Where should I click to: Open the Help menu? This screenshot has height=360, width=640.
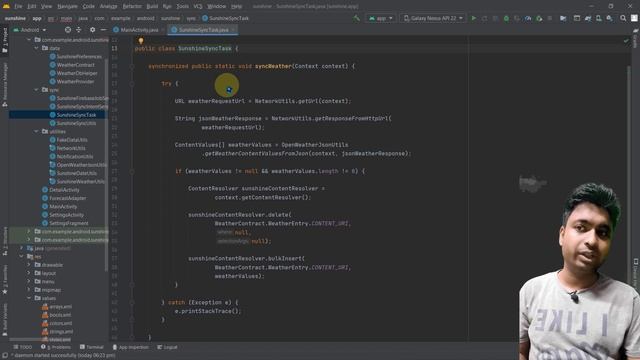(x=236, y=6)
